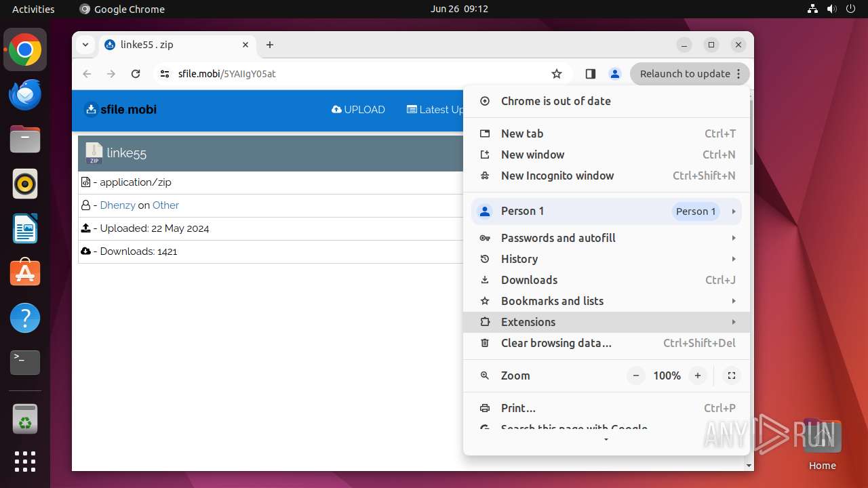Open the Person 1 profile avatar in toolbar
Image resolution: width=868 pixels, height=488 pixels.
[x=615, y=74]
